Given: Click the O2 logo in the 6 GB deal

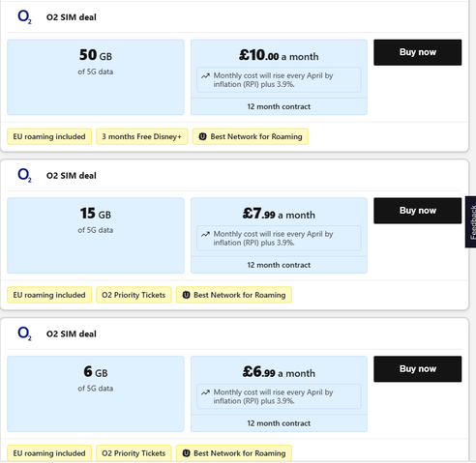Looking at the screenshot, I should tap(24, 333).
